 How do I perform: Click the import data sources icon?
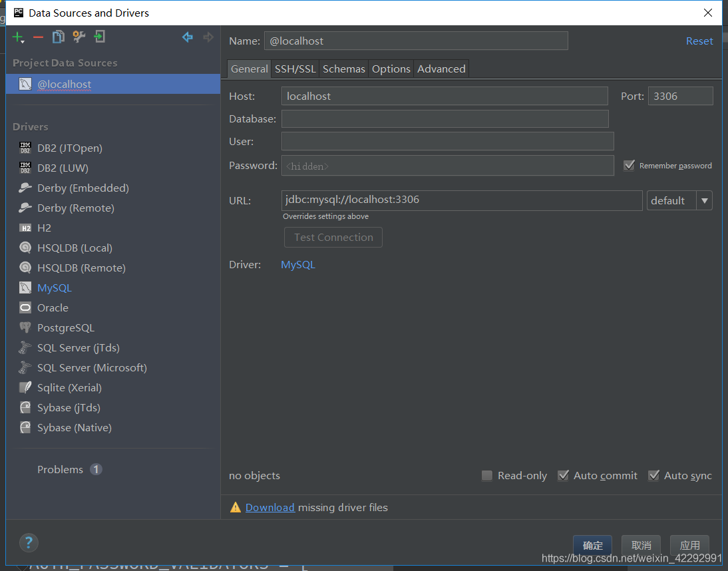tap(99, 37)
